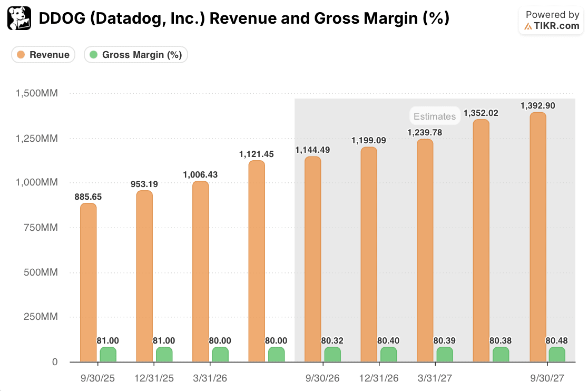Select the 1,144.49 revenue bar

(x=313, y=259)
